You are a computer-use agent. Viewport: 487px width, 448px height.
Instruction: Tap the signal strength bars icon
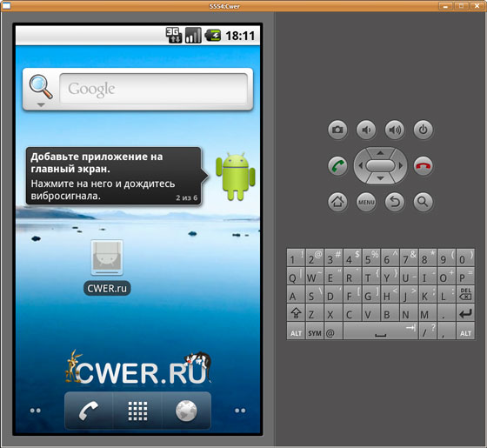click(193, 35)
